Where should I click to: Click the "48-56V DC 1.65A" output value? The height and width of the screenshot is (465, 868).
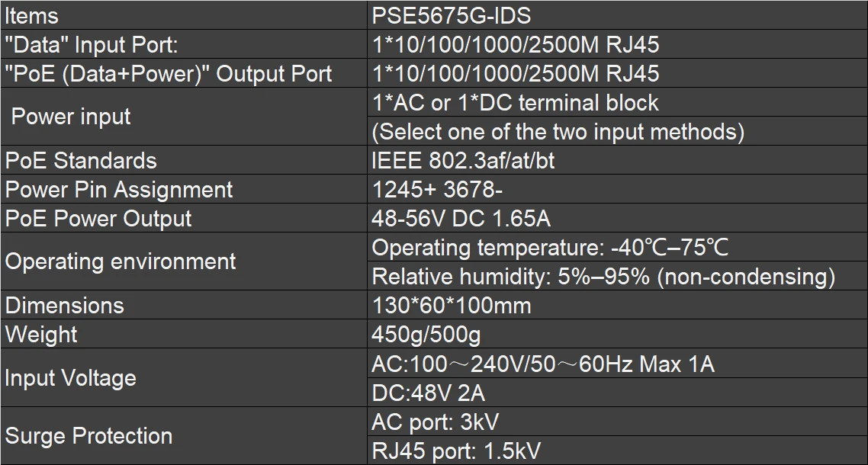tap(461, 219)
